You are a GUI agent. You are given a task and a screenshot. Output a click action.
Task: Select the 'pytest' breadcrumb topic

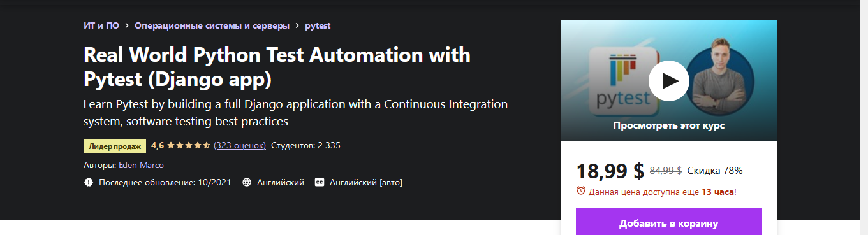coord(318,26)
